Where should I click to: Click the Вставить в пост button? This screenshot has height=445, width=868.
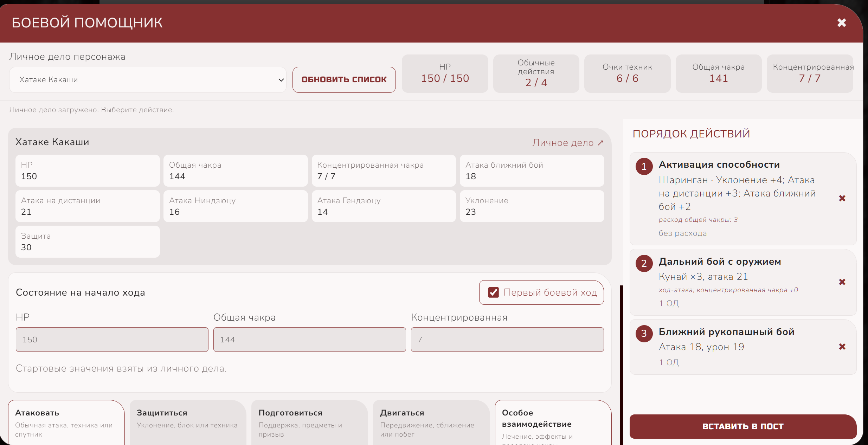[743, 426]
